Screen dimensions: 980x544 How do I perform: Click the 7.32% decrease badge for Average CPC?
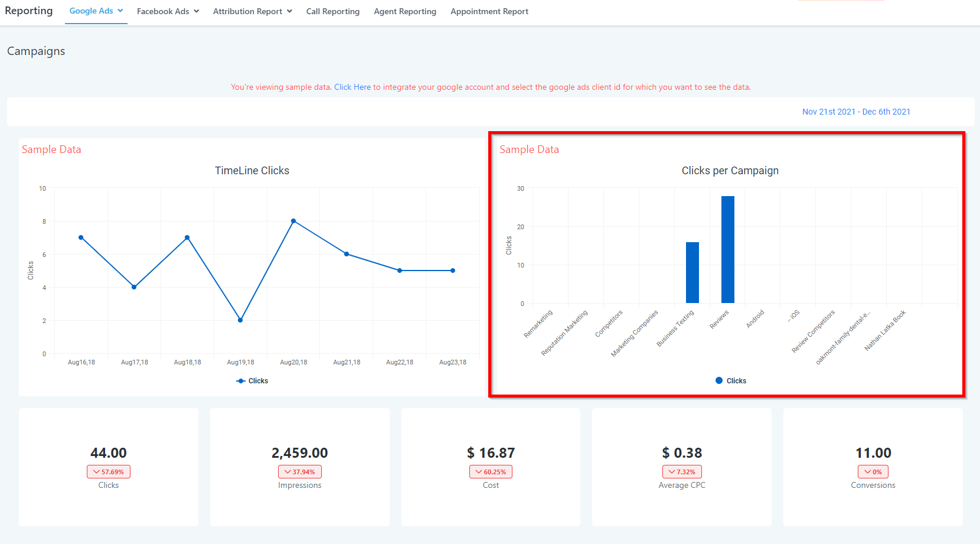click(x=682, y=472)
